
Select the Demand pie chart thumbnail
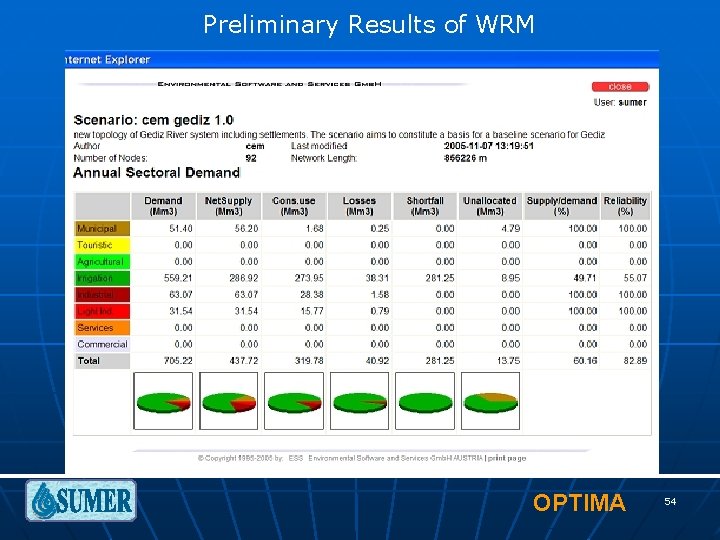(163, 401)
